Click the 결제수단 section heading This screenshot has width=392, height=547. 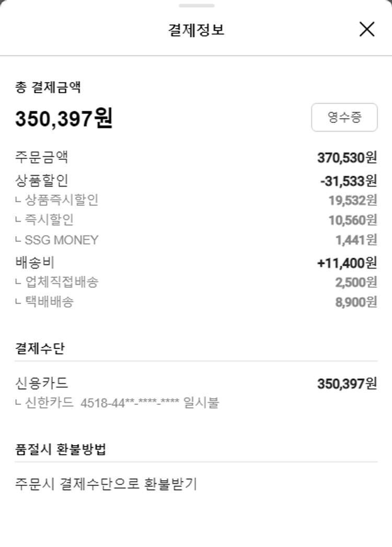40,348
